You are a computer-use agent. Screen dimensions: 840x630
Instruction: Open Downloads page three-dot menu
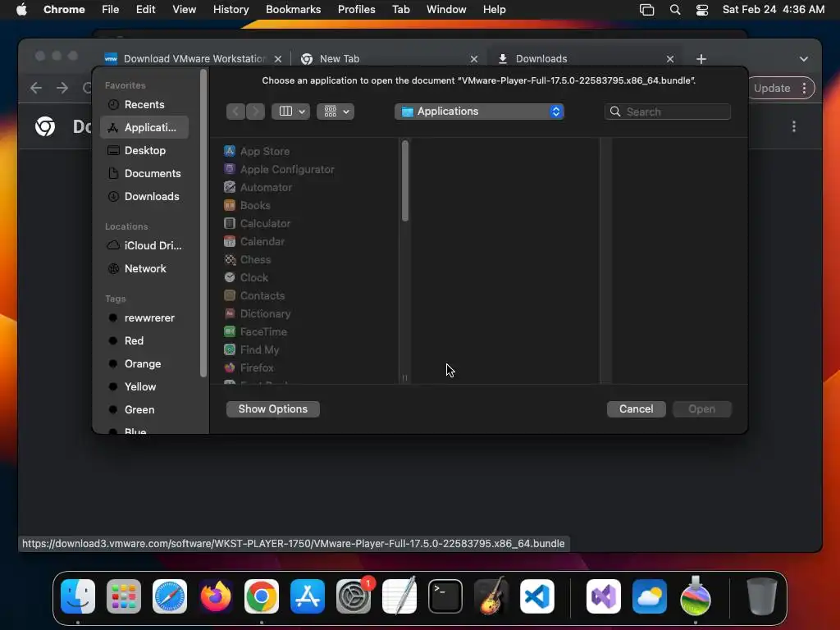point(794,126)
